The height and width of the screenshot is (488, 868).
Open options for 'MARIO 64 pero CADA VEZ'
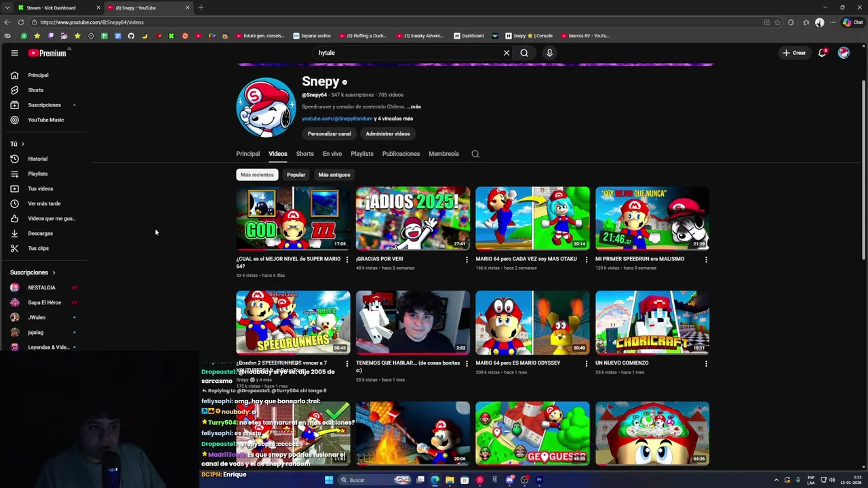click(x=587, y=260)
